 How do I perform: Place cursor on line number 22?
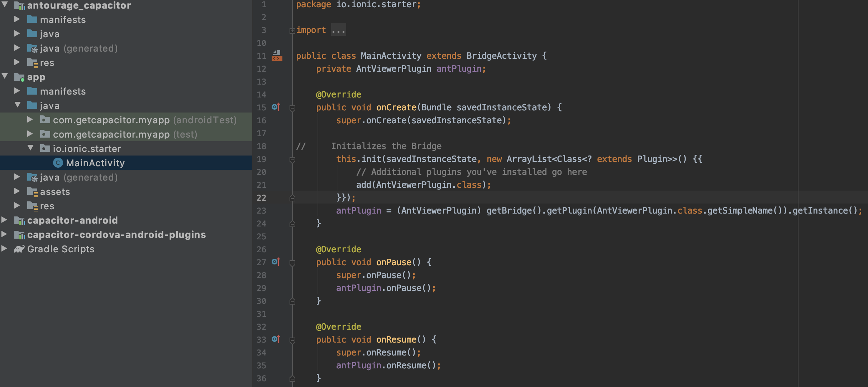pos(261,198)
